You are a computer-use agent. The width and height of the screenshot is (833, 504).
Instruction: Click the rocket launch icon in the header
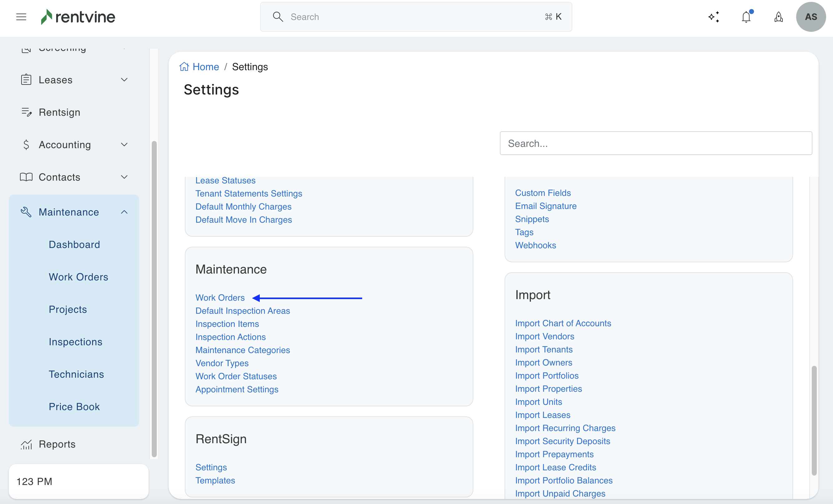pyautogui.click(x=778, y=17)
